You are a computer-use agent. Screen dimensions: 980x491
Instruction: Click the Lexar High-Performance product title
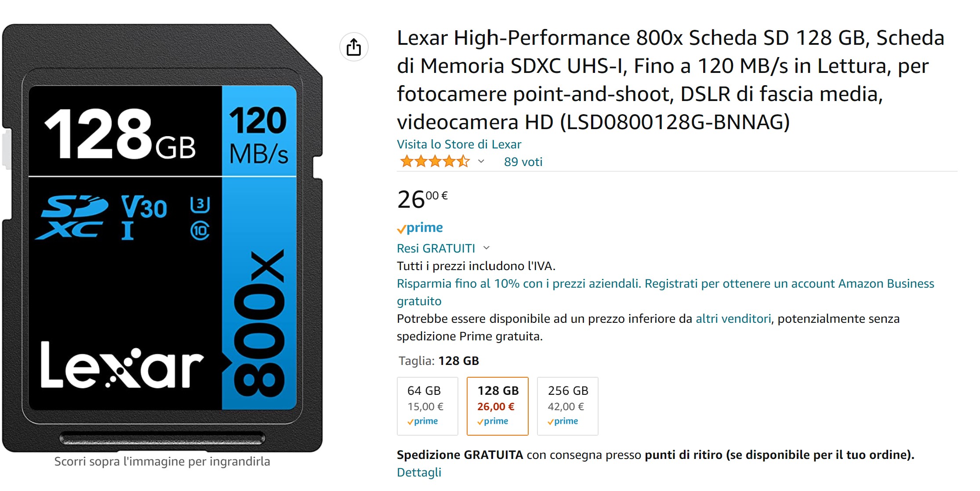[671, 80]
